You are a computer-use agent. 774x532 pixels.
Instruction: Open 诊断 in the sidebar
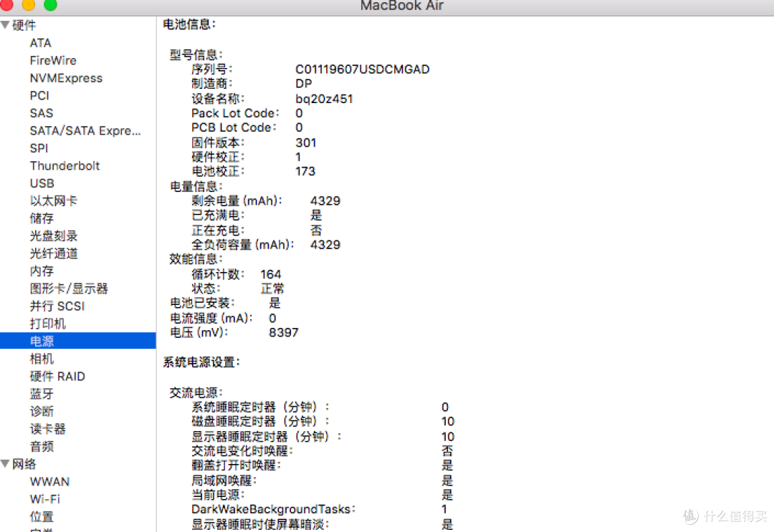click(42, 411)
